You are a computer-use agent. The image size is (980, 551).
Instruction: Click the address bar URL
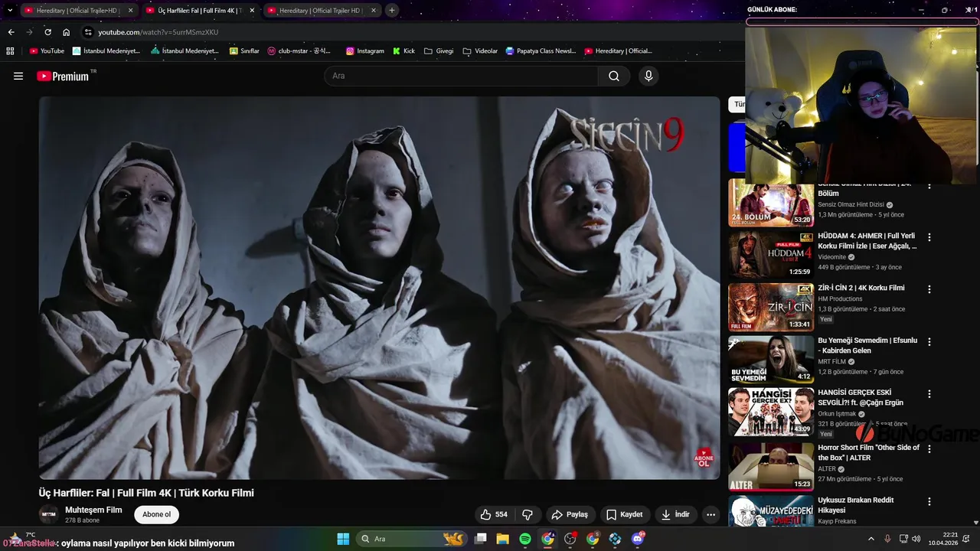[x=158, y=32]
